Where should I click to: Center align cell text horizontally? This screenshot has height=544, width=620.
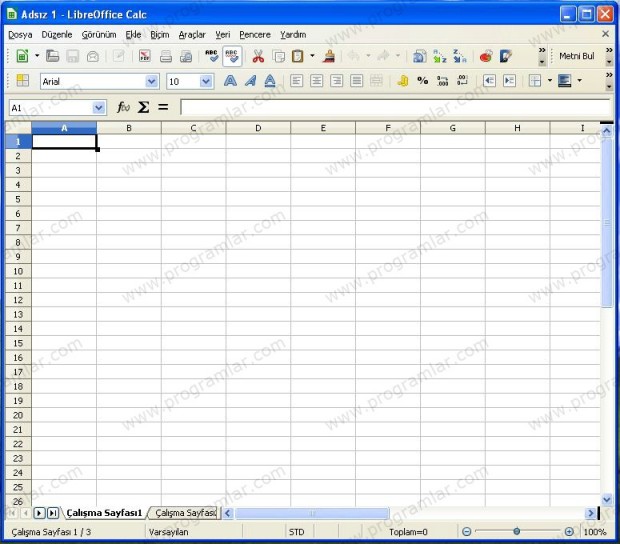pyautogui.click(x=316, y=81)
